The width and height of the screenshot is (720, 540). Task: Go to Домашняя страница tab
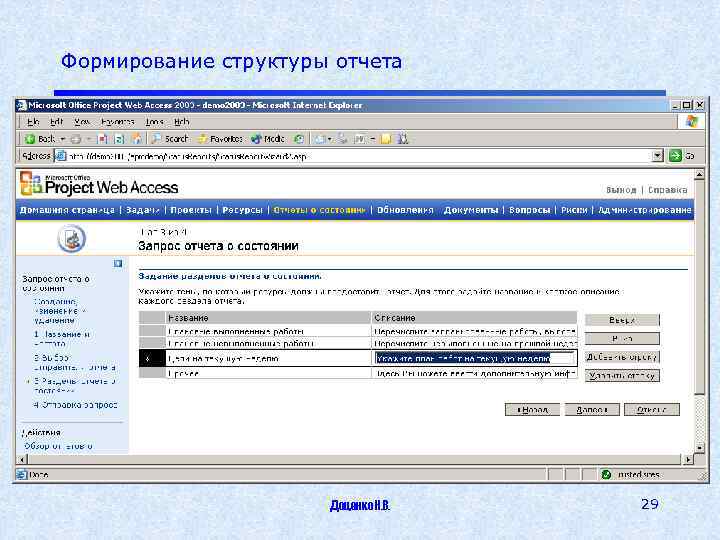click(x=67, y=210)
